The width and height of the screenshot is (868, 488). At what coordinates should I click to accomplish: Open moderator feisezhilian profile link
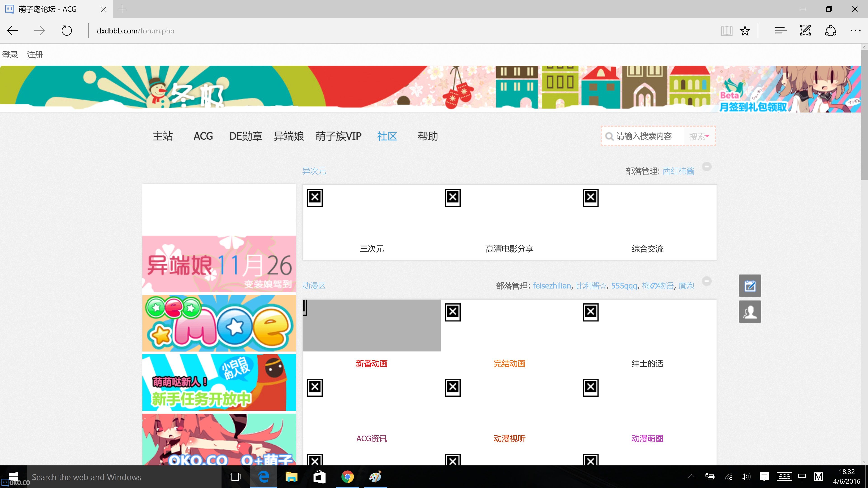click(552, 286)
